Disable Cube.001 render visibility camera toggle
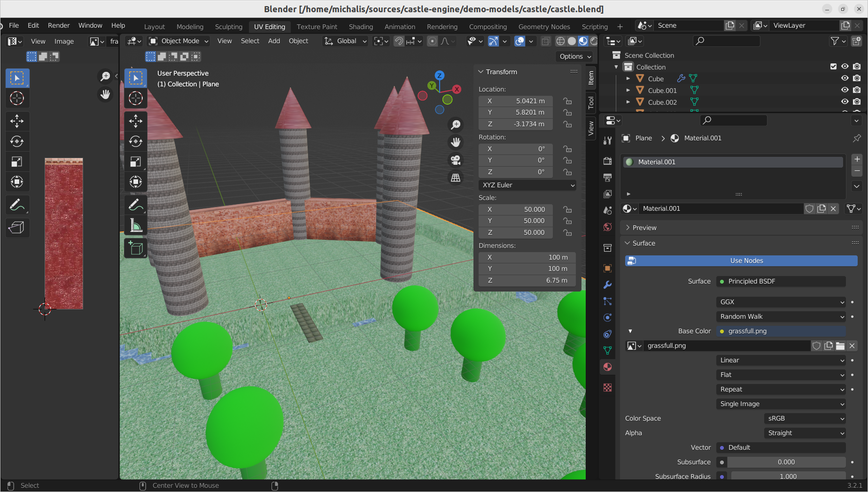Image resolution: width=868 pixels, height=492 pixels. pyautogui.click(x=857, y=90)
